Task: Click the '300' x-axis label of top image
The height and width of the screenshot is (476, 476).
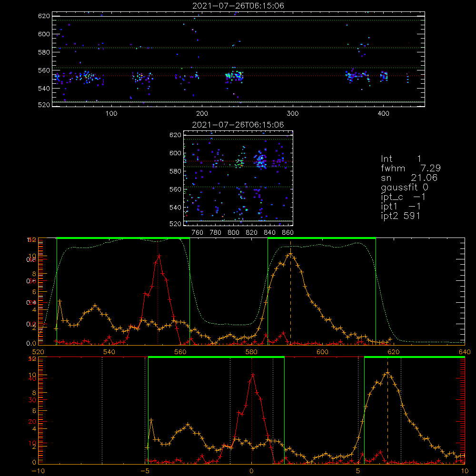Action: point(293,114)
